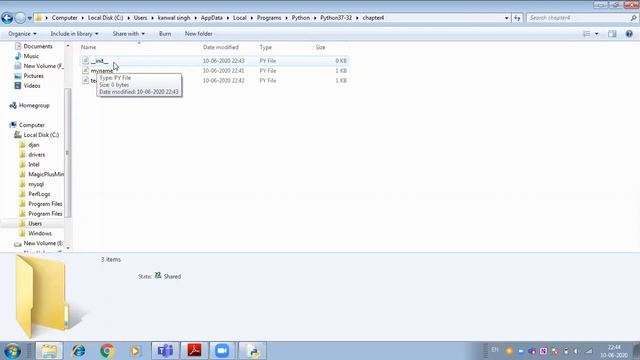Open the djan folder in tree
Image resolution: width=640 pixels, height=360 pixels.
coord(33,145)
